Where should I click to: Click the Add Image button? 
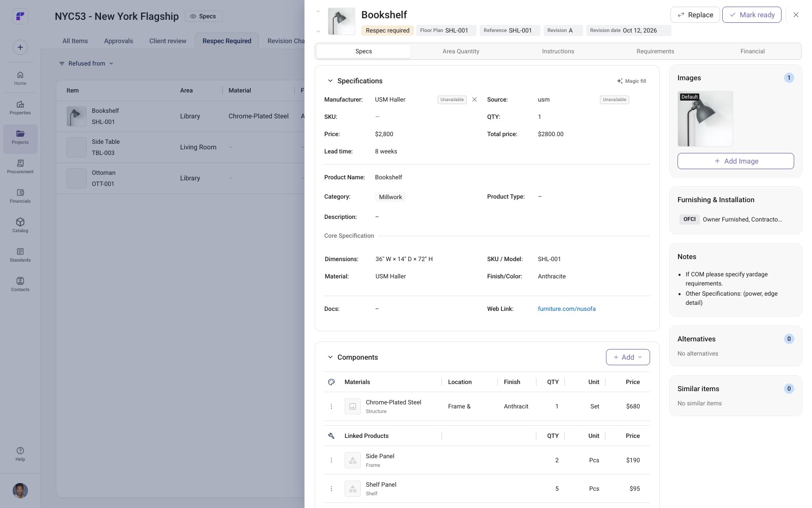pyautogui.click(x=736, y=161)
